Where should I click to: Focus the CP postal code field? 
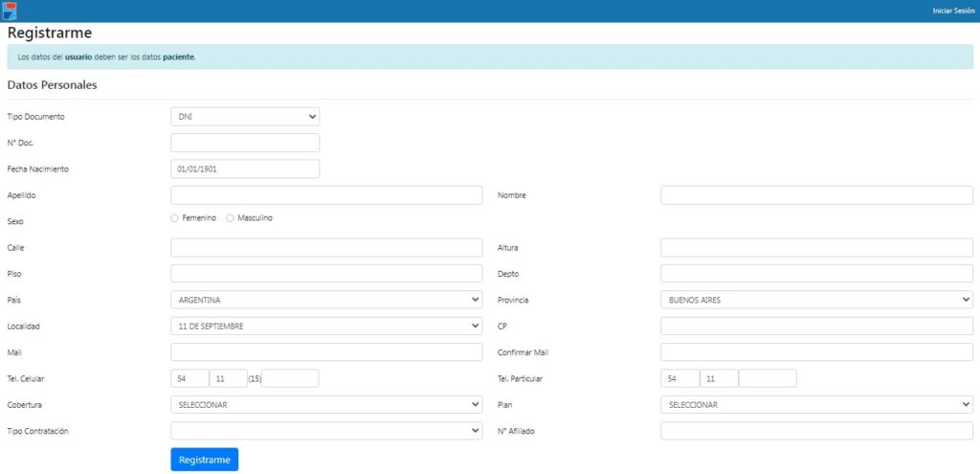tap(816, 326)
